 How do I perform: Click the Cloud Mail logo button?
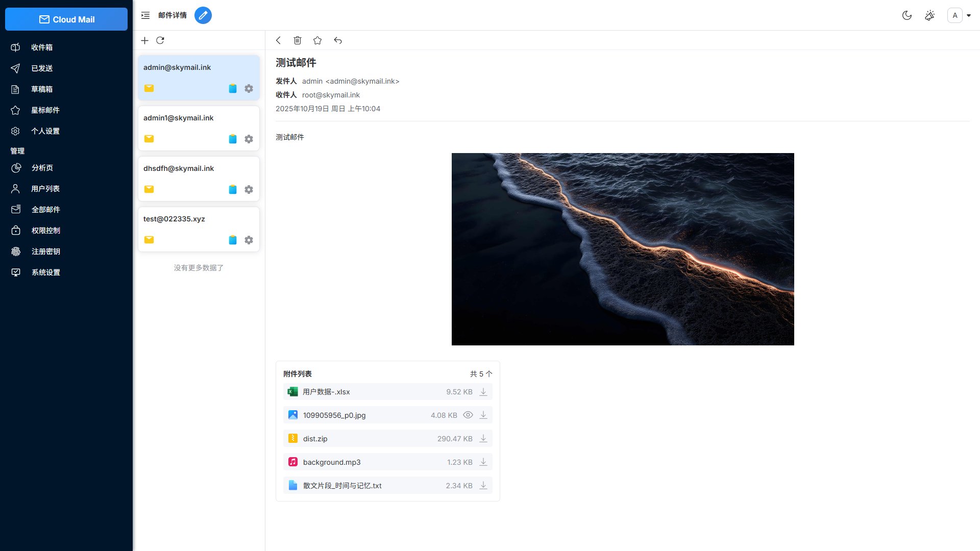coord(66,19)
